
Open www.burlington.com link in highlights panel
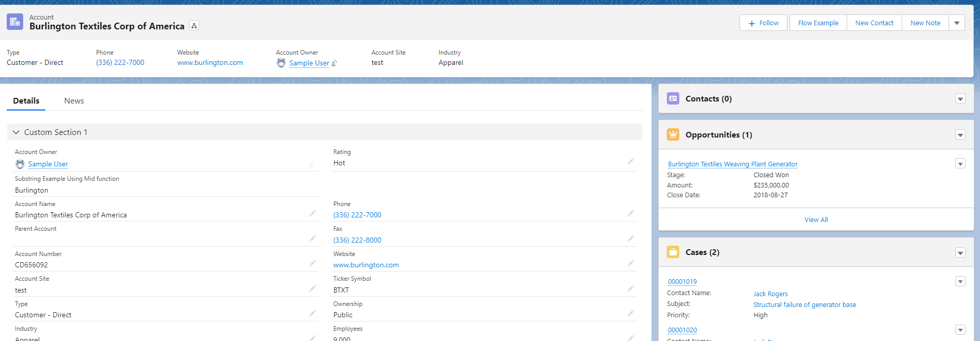(x=210, y=62)
